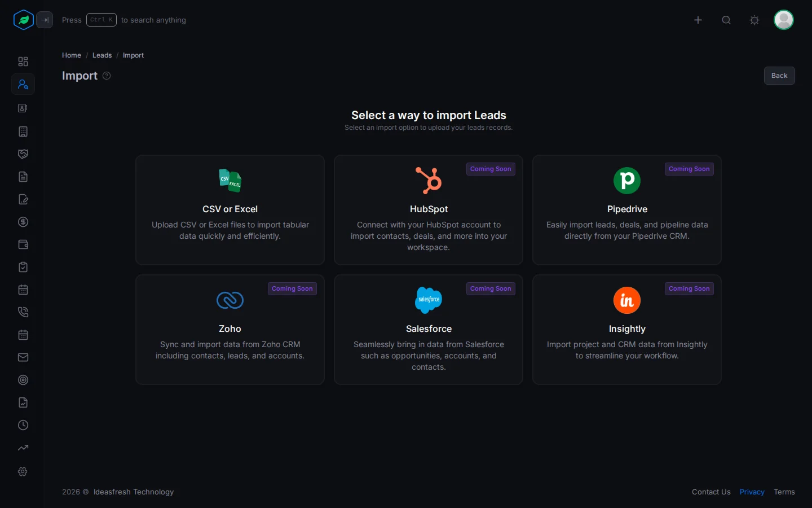The width and height of the screenshot is (812, 508).
Task: Click the document-with-pen sidebar icon
Action: 23,199
